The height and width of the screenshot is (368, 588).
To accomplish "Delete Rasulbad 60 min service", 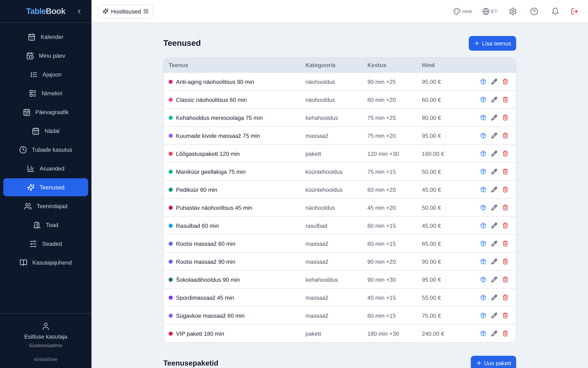I will [x=505, y=226].
